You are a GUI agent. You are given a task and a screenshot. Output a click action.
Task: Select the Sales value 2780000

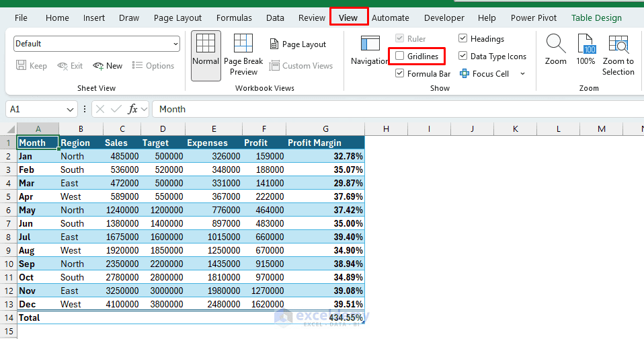122,277
